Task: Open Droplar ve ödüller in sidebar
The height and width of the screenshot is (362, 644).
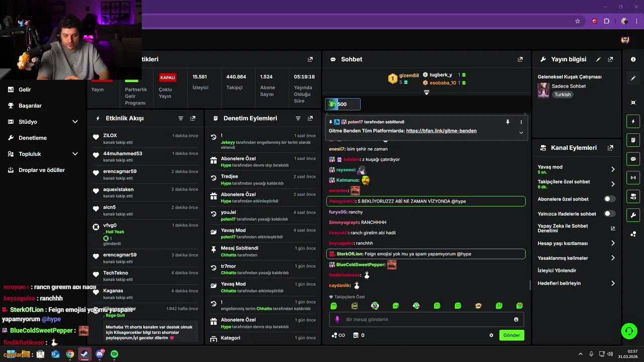Action: coord(42,170)
